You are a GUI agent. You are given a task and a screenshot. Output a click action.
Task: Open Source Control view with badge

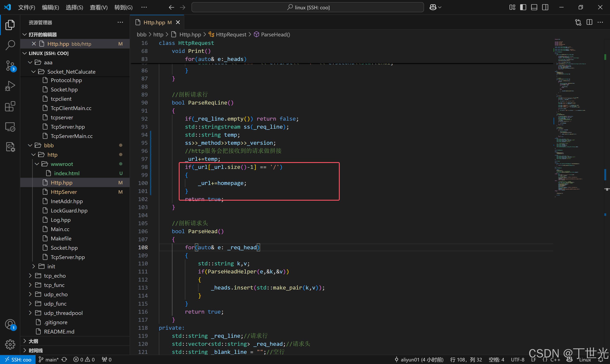(x=10, y=65)
